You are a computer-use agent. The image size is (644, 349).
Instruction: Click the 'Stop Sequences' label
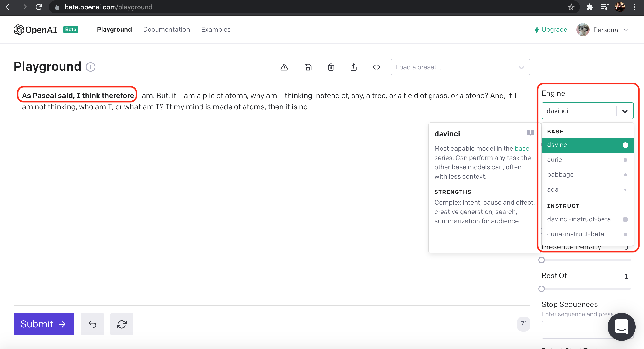569,304
